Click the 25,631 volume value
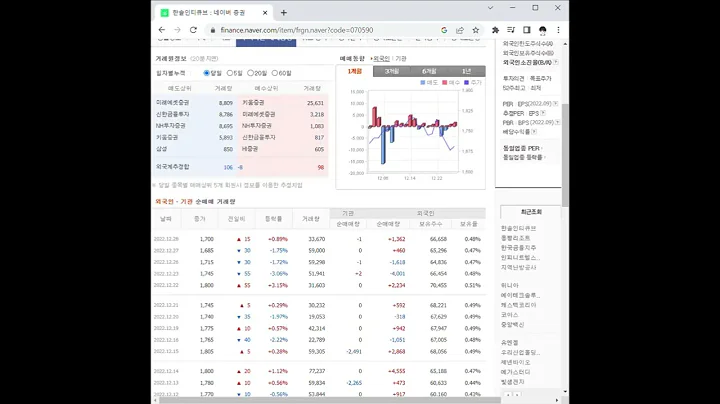 pos(315,103)
